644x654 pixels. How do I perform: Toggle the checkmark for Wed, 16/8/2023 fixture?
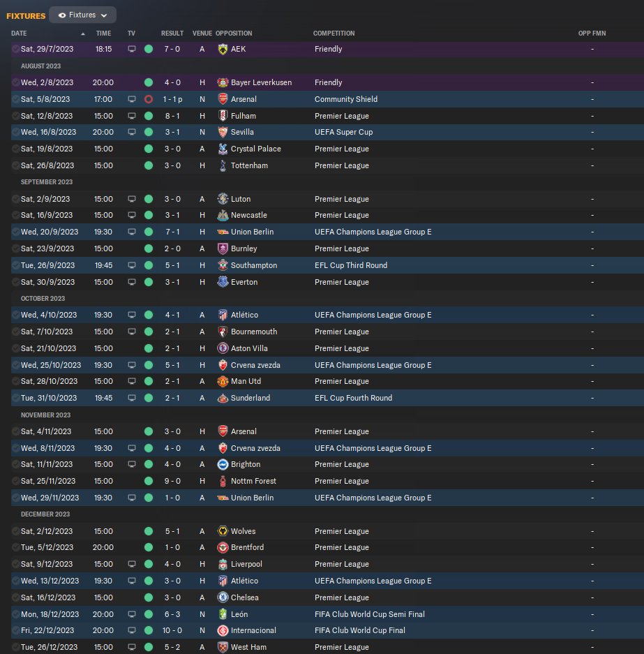[15, 132]
